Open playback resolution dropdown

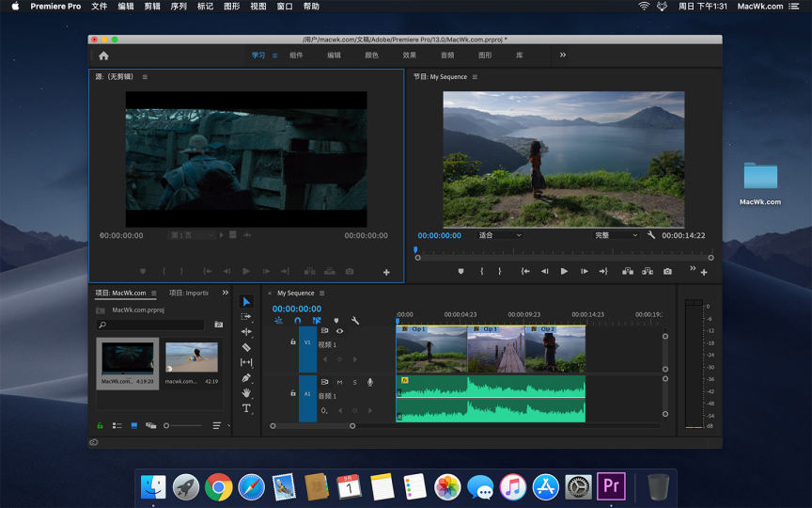coord(616,235)
